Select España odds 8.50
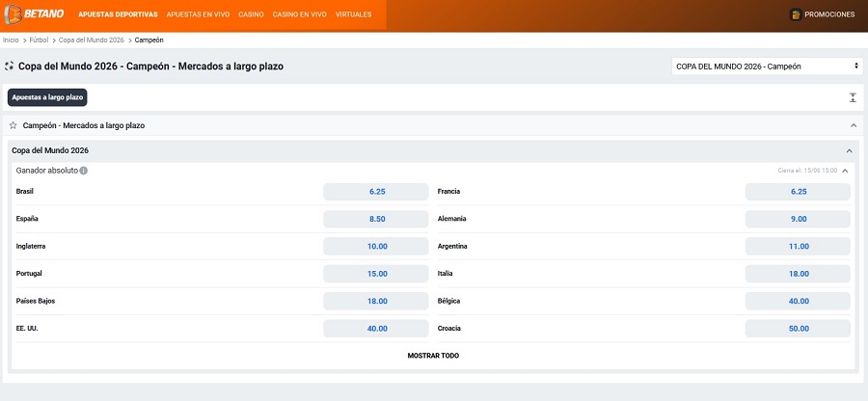 point(376,219)
